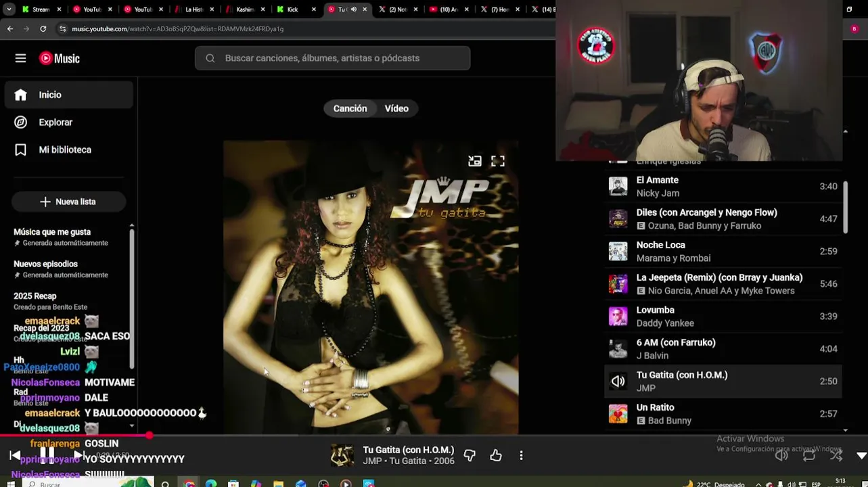
Task: Switch to the Kashim browser tab
Action: point(245,9)
